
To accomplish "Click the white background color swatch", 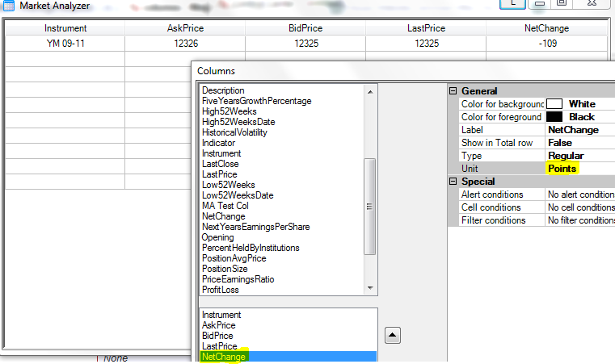I will 554,104.
